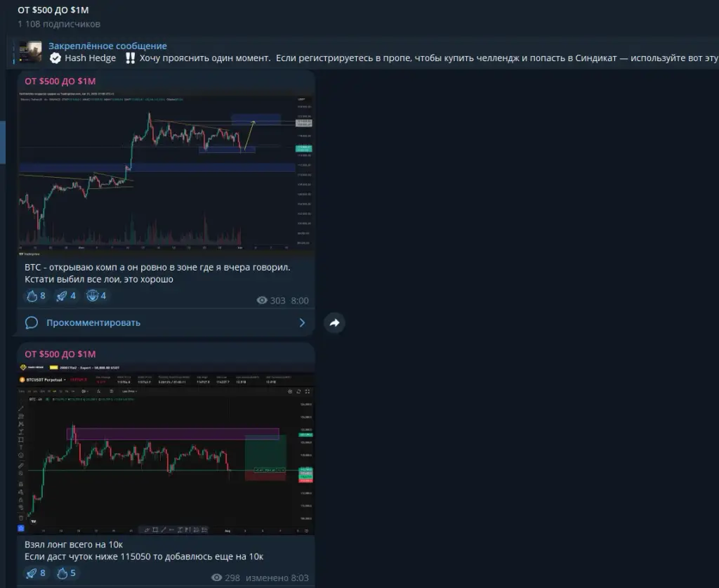The image size is (719, 588).
Task: Click the speech bubble comment icon
Action: 31,323
